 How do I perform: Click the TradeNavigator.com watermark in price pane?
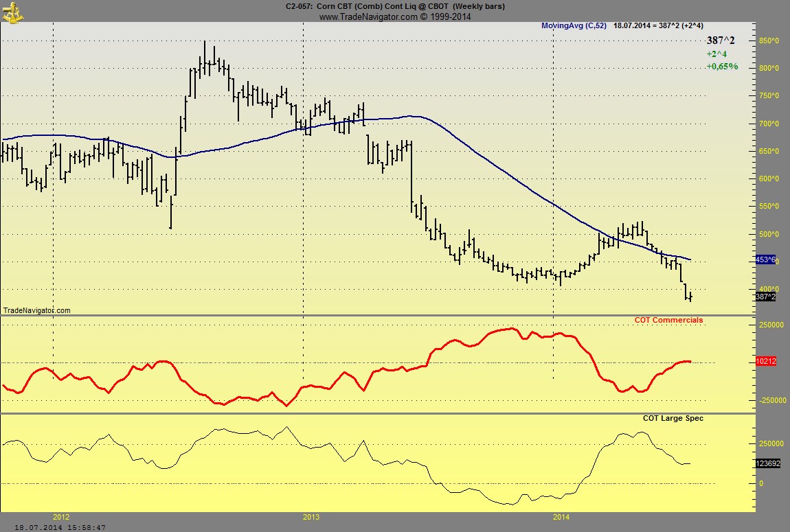37,310
